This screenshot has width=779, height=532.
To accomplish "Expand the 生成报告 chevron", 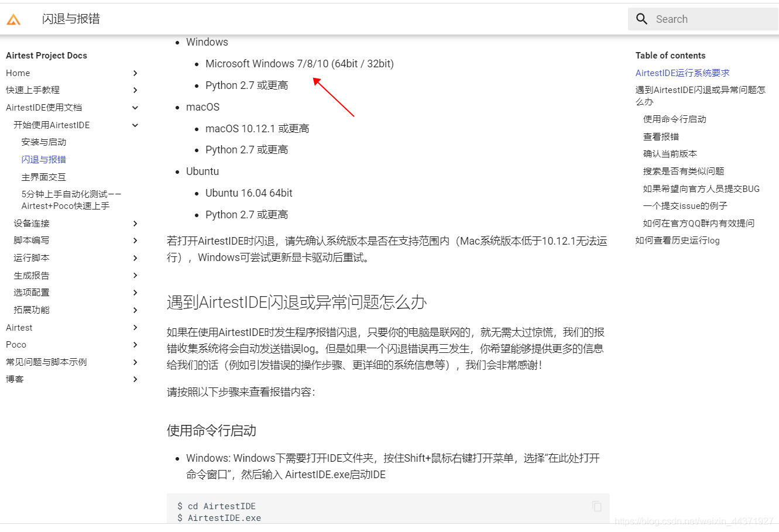I will pyautogui.click(x=135, y=276).
